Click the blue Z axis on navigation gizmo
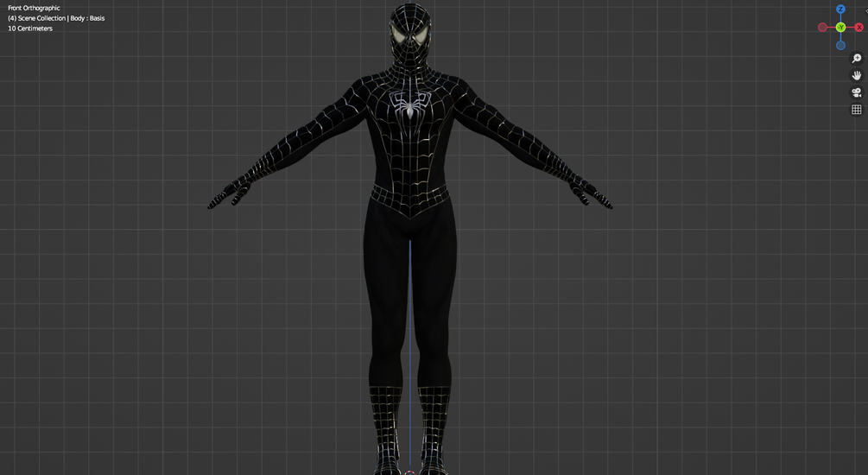This screenshot has height=475, width=868. click(x=840, y=9)
